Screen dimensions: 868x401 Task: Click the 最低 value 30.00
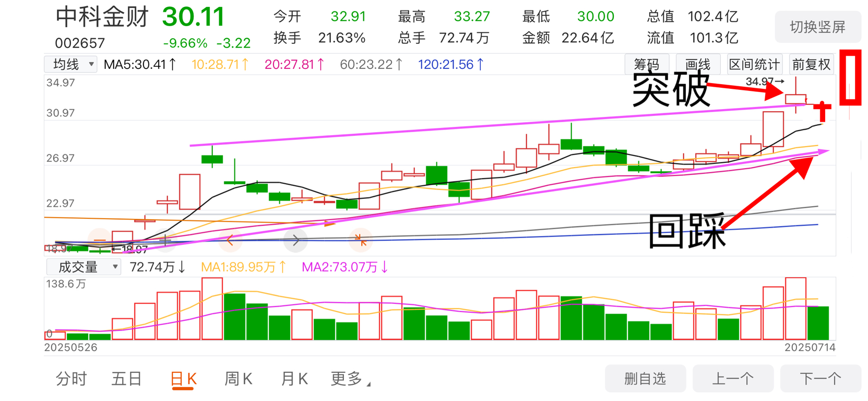point(596,17)
